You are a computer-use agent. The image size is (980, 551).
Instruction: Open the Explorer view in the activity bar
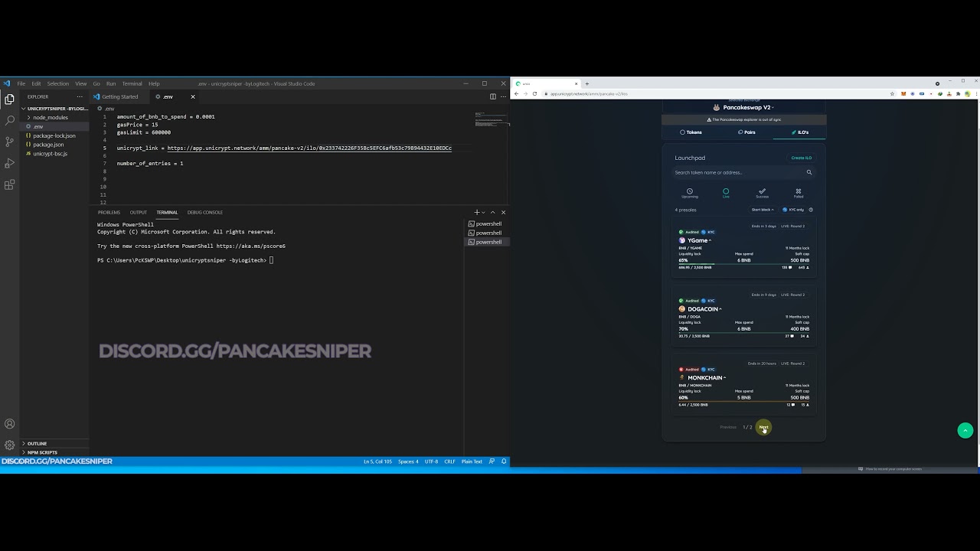point(9,99)
